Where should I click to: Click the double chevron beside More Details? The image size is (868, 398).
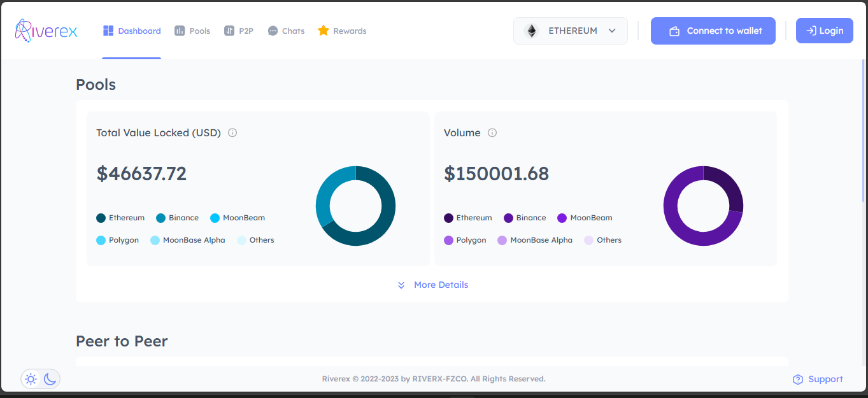point(401,285)
